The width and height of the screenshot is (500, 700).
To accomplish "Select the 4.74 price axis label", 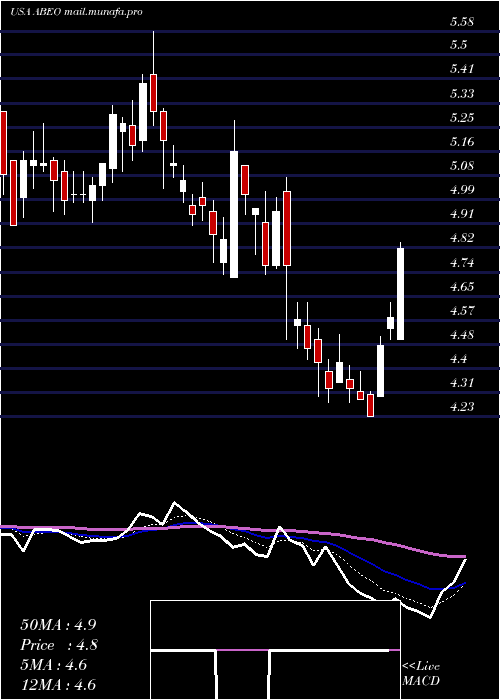I will click(462, 262).
